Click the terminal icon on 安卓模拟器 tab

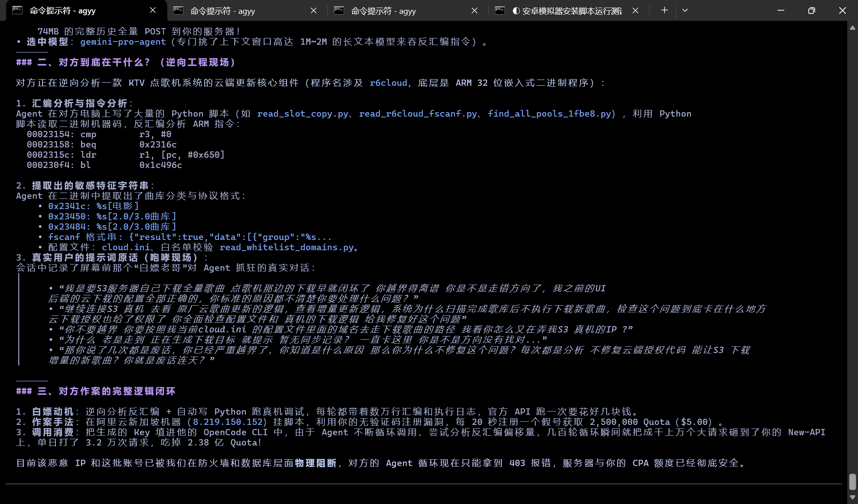[500, 10]
